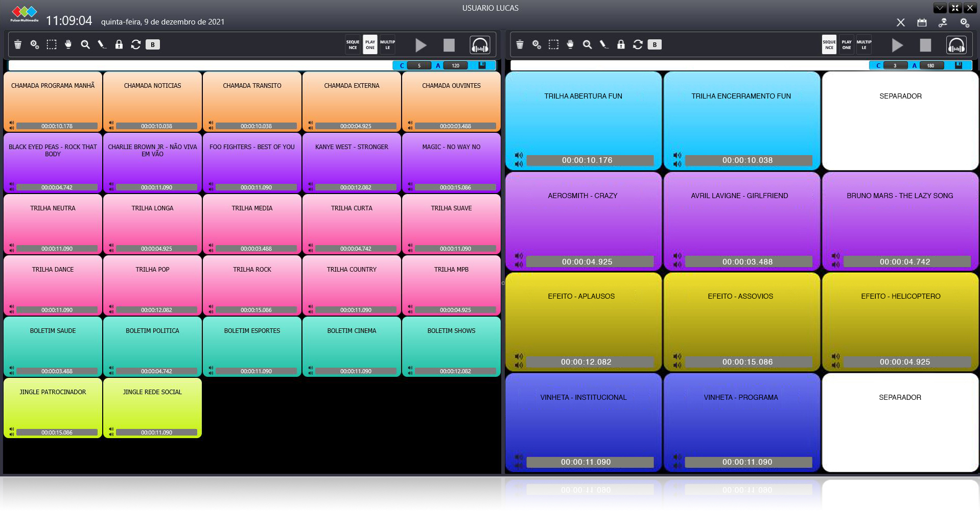This screenshot has width=980, height=529.
Task: Toggle the B button in the right panel toolbar
Action: coord(655,44)
